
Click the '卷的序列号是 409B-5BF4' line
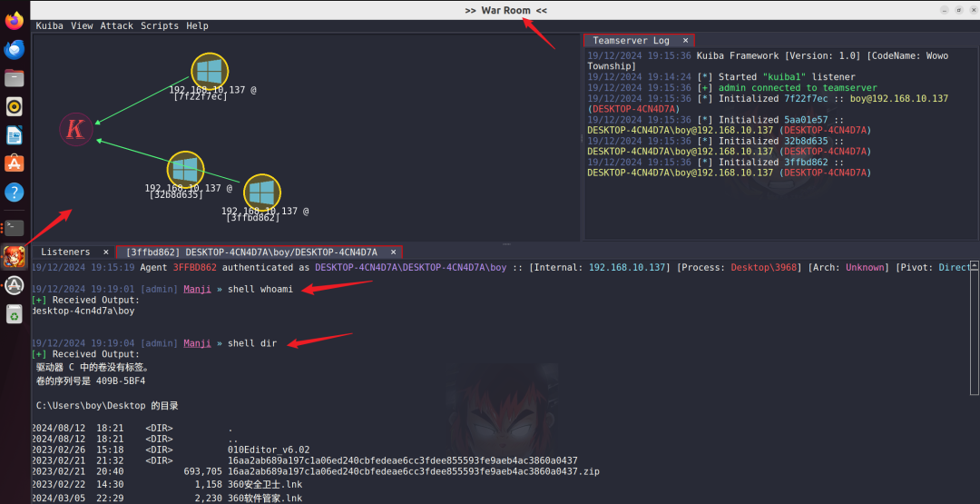(x=92, y=380)
